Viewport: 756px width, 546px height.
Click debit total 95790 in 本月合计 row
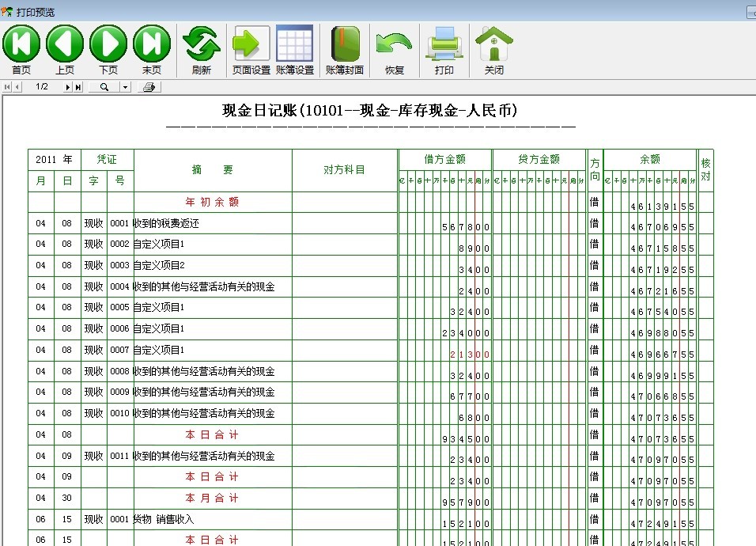466,502
